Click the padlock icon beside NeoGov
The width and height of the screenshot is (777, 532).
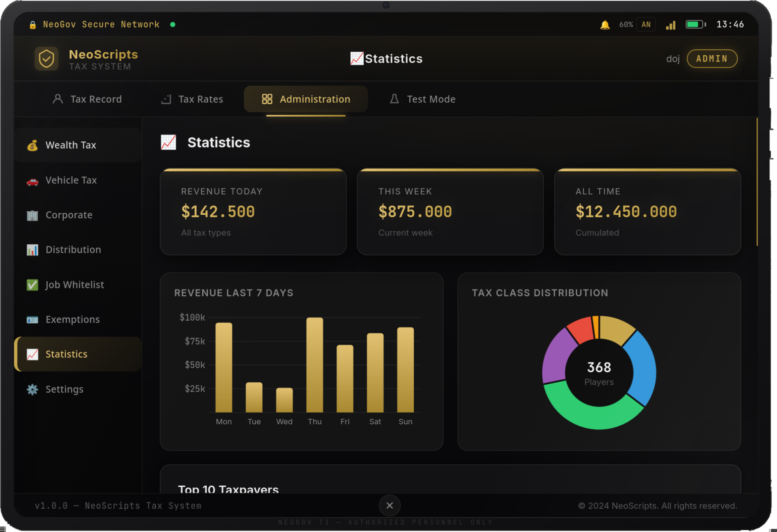[x=33, y=25]
